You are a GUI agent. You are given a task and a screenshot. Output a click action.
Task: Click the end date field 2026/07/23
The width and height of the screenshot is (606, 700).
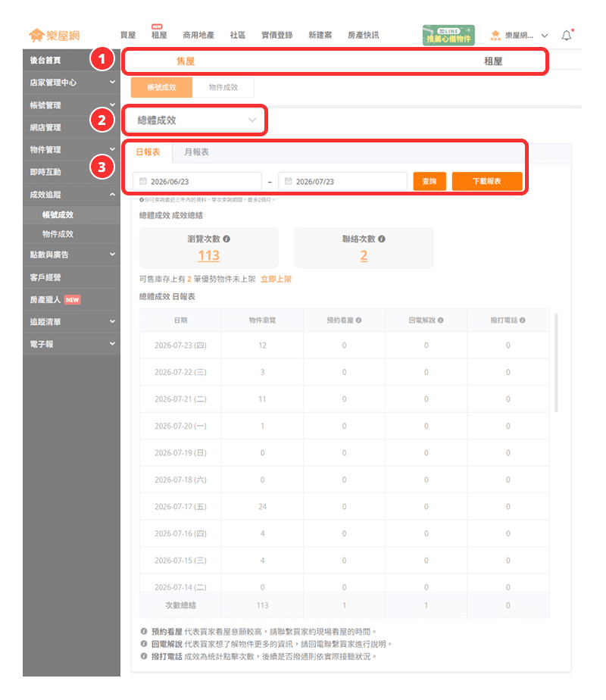click(x=342, y=181)
